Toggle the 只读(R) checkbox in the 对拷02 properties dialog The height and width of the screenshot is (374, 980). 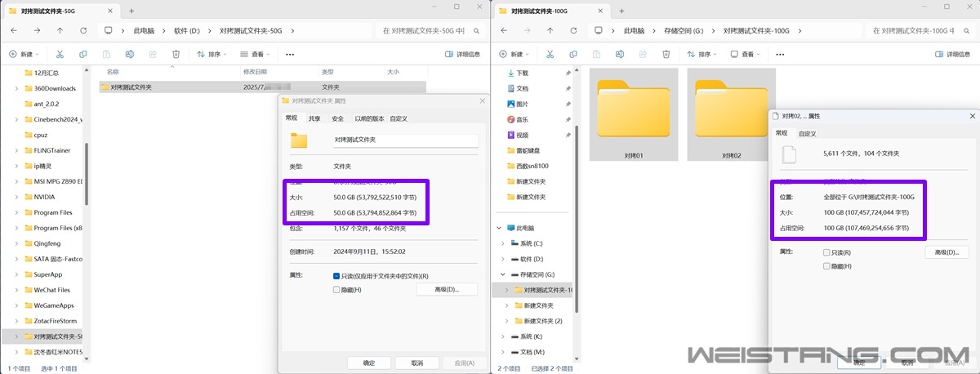point(826,252)
